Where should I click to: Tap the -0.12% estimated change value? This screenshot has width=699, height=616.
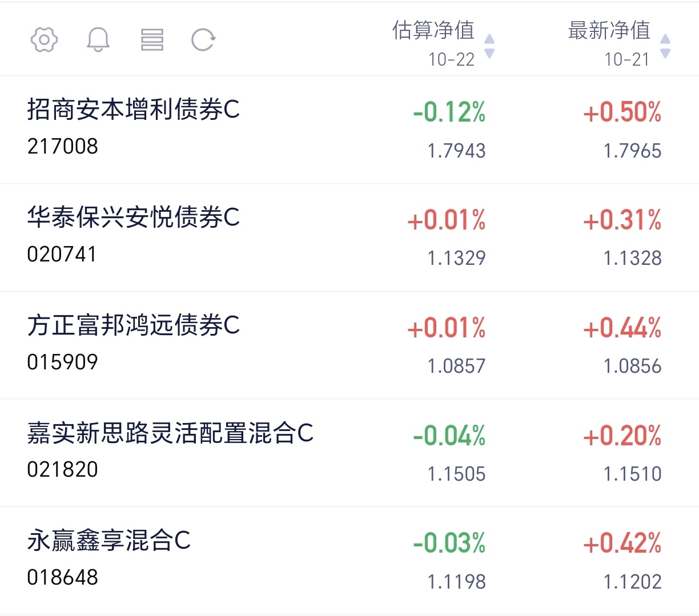[449, 112]
